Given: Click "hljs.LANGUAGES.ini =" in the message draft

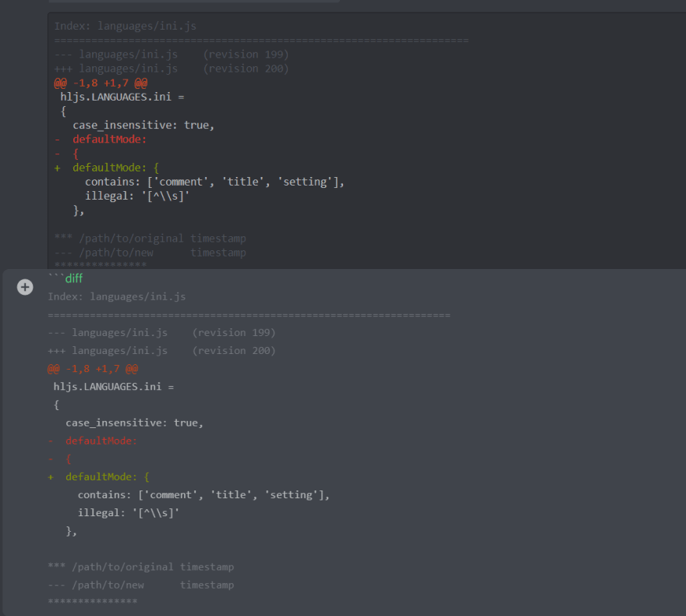Looking at the screenshot, I should (x=114, y=387).
